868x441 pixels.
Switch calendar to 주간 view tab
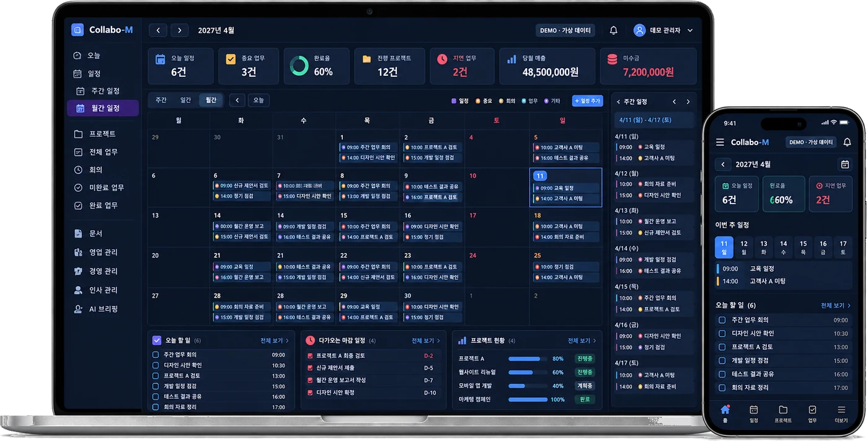[161, 100]
